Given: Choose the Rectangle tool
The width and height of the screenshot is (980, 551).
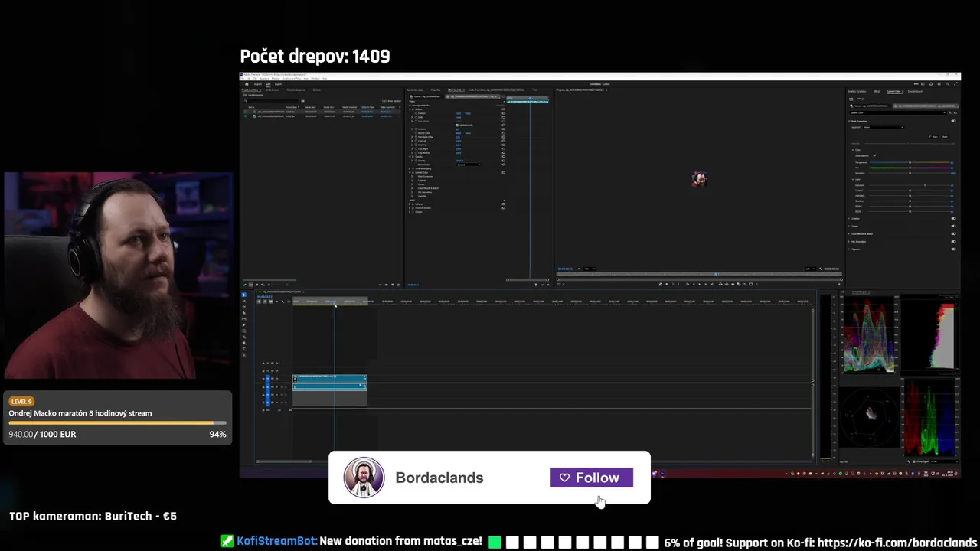Looking at the screenshot, I should tap(244, 331).
